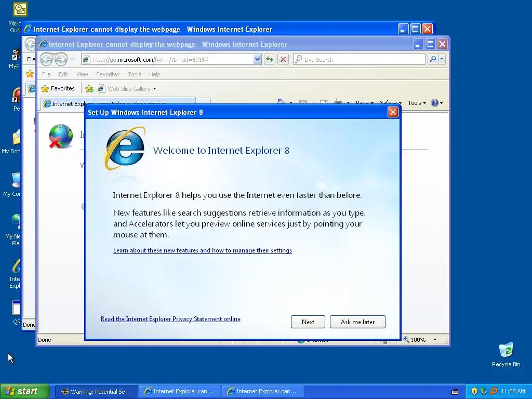Click the Refresh icon next to address bar
532x399 pixels.
coord(270,59)
